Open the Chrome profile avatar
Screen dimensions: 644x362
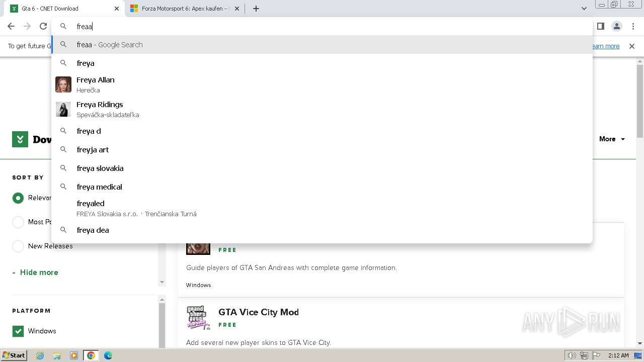pos(616,26)
